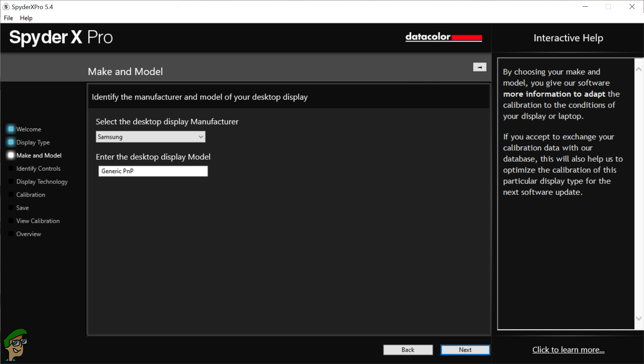
Task: Select View Calibration step in sidebar
Action: tap(38, 221)
